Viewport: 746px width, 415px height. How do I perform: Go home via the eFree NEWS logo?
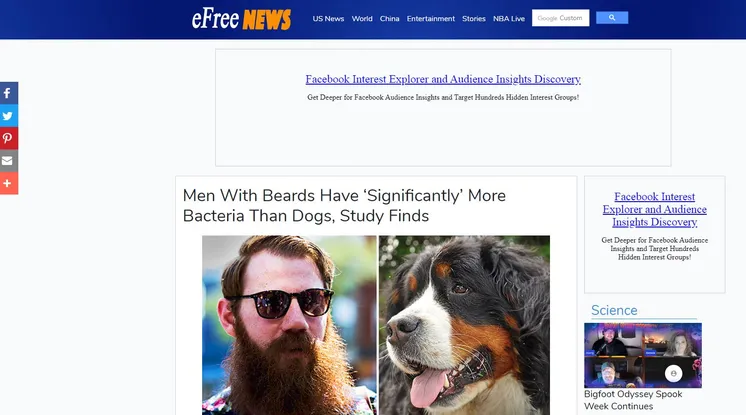(x=241, y=19)
